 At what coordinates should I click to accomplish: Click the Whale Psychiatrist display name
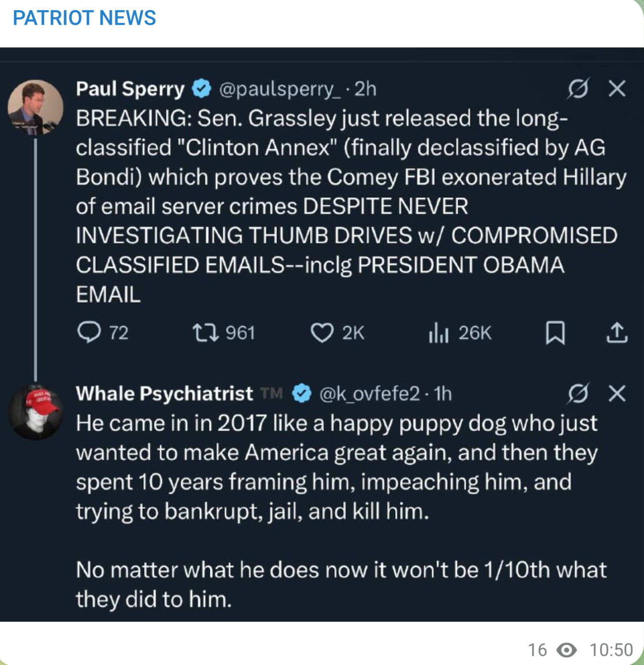(164, 394)
